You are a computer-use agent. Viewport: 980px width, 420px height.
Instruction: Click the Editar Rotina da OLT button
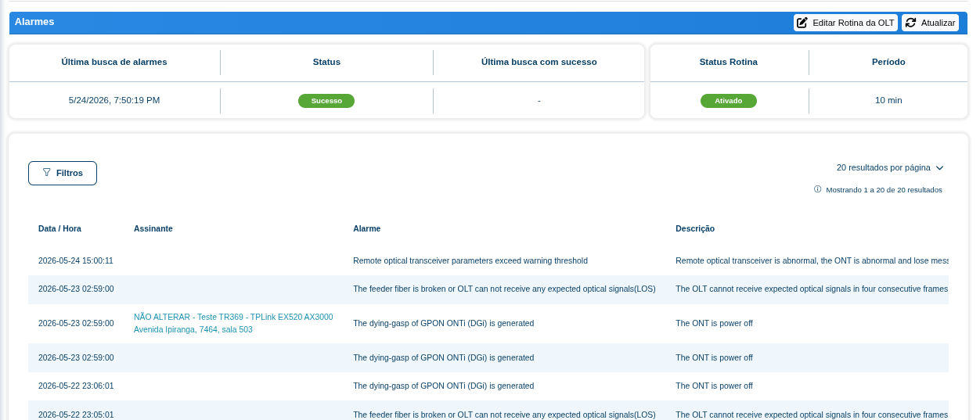coord(845,23)
